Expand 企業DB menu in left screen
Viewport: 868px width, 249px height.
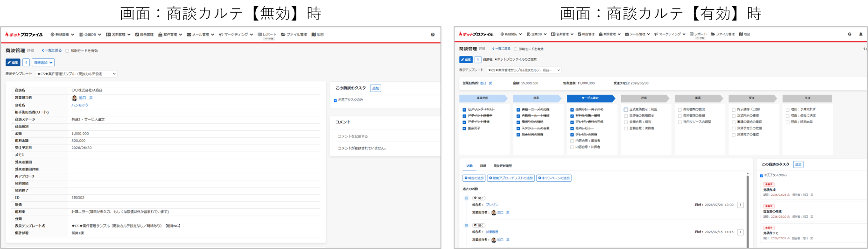(x=90, y=35)
